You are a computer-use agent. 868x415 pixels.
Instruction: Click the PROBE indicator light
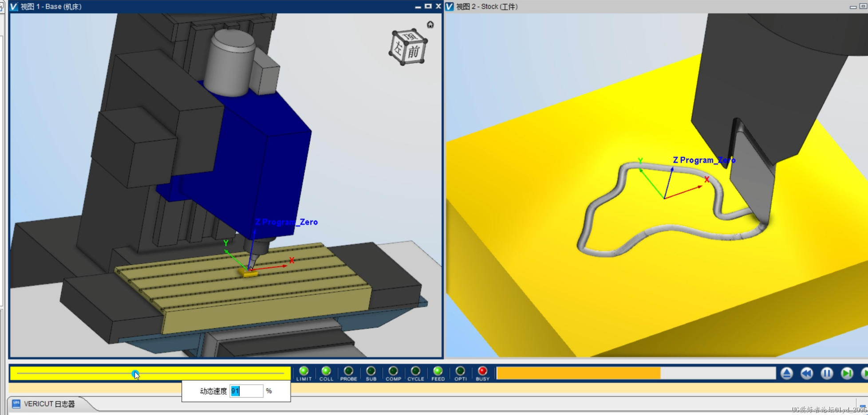[348, 371]
